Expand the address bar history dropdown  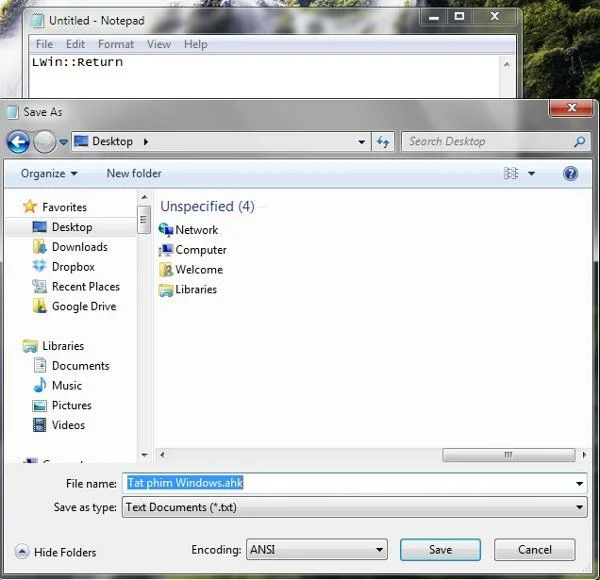[361, 142]
